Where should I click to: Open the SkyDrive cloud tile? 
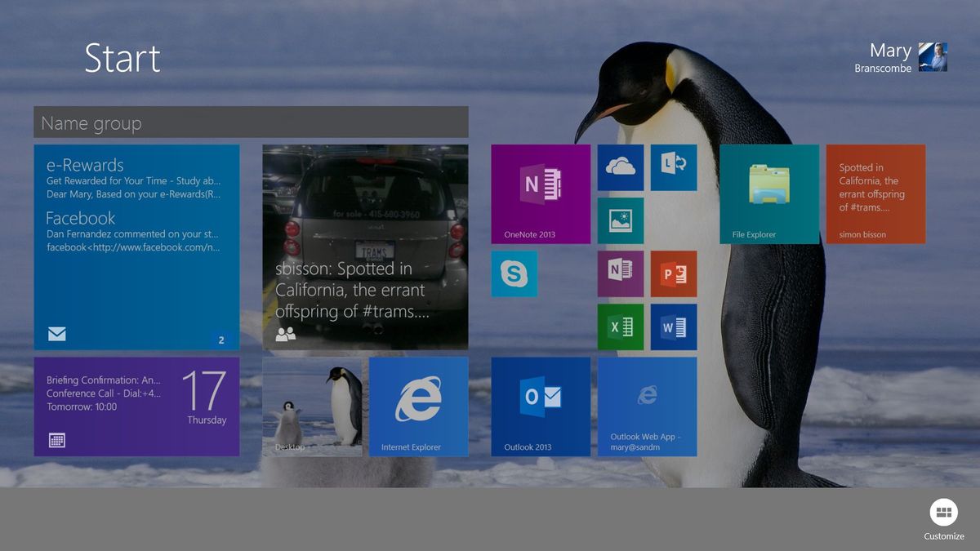point(621,168)
